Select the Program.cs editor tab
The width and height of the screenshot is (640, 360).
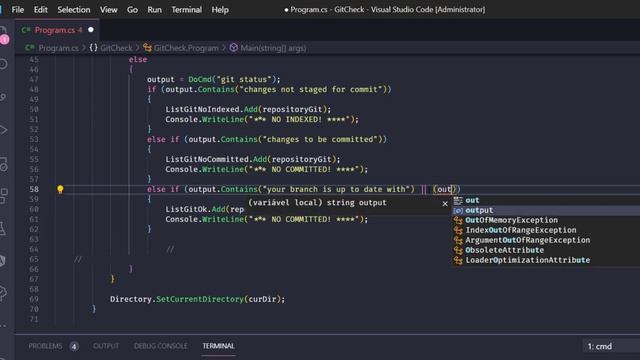tap(57, 30)
